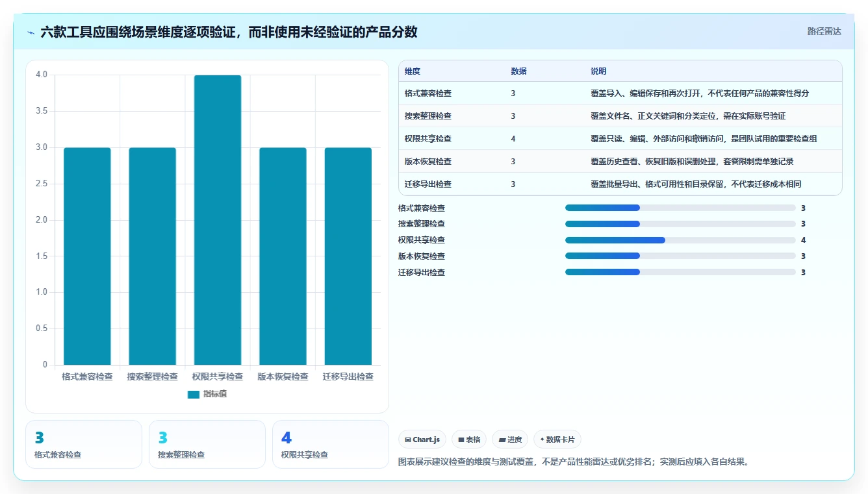Click the 搜索整理检查 bar in chart
The image size is (868, 494).
pos(152,256)
